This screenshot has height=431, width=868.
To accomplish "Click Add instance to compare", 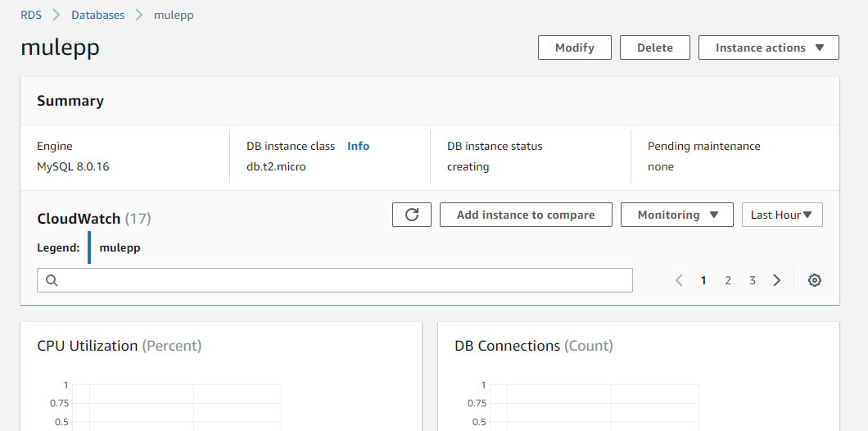I will pos(526,215).
